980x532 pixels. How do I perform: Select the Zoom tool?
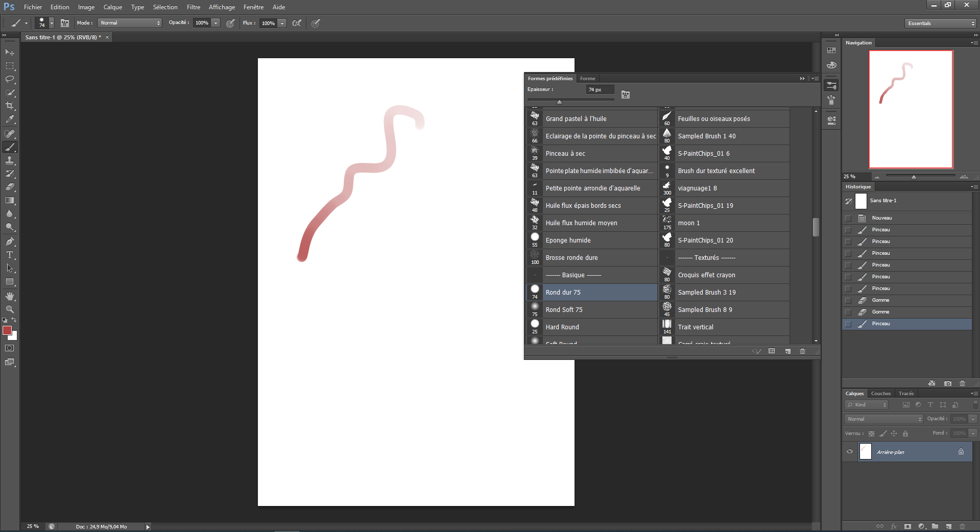[x=10, y=309]
